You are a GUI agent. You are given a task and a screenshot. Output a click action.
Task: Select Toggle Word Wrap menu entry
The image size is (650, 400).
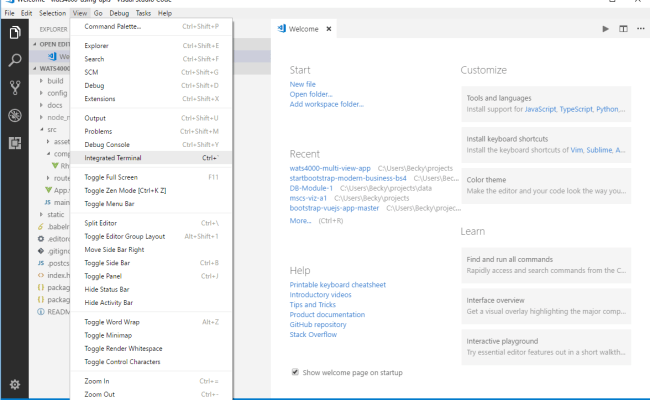coord(151,322)
